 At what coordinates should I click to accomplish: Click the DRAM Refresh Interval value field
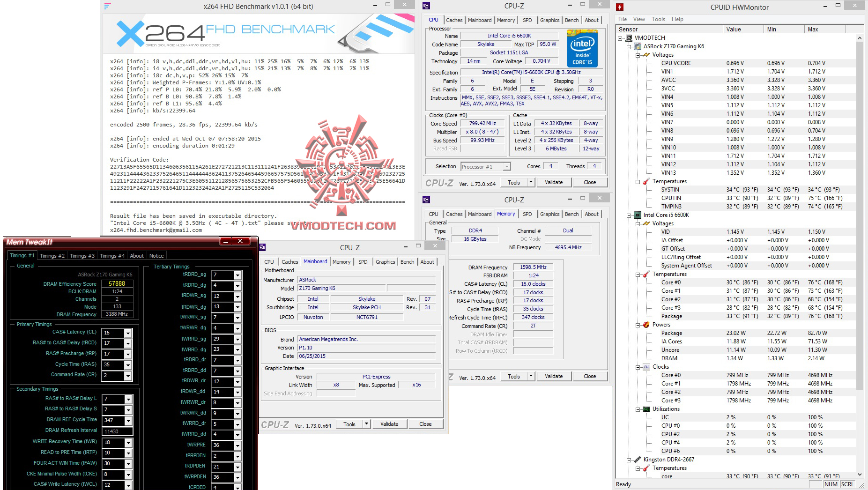click(117, 431)
